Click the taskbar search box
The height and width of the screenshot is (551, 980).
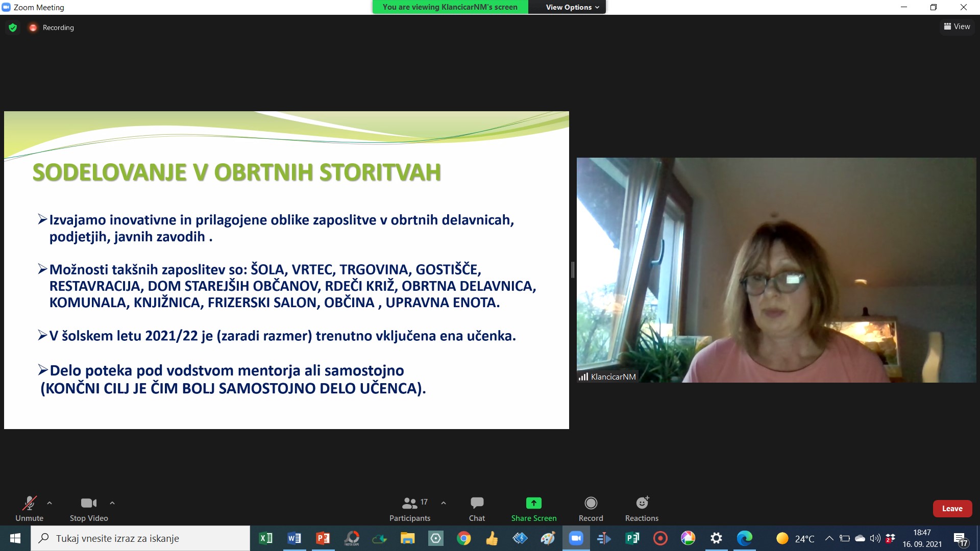point(140,538)
